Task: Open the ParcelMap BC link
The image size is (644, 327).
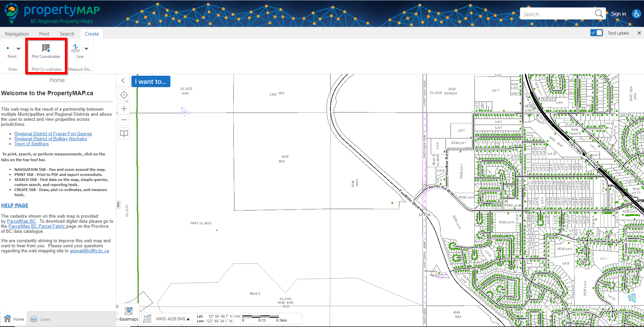Action: point(21,221)
